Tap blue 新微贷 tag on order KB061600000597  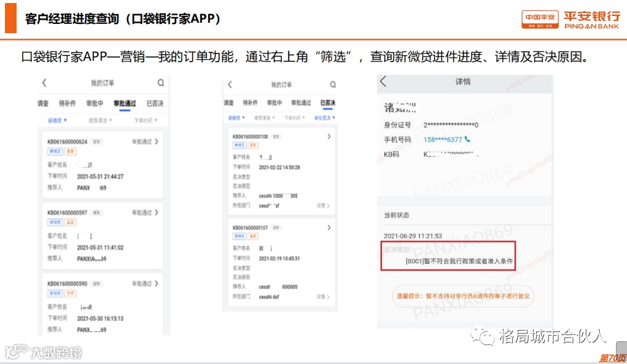tap(55, 222)
